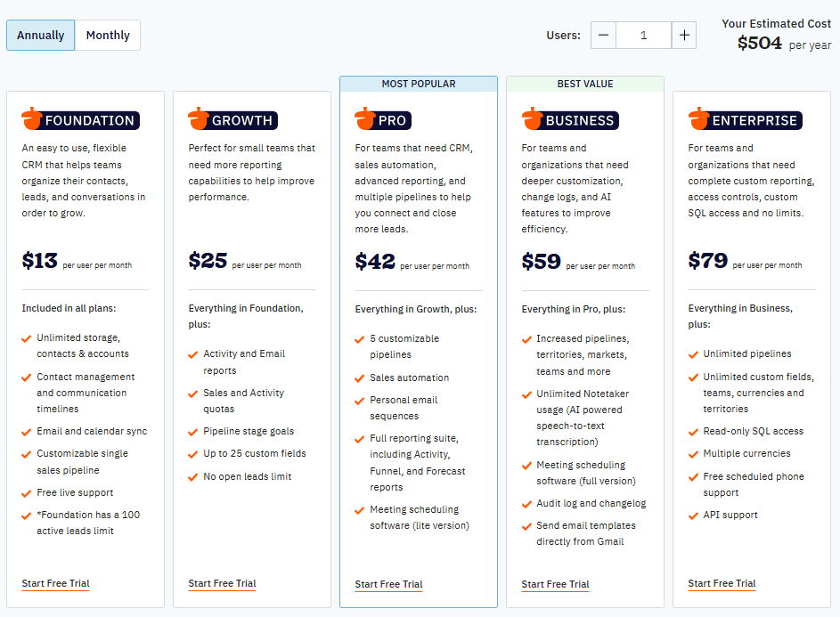840x617 pixels.
Task: Click the checkmark beside Free live support
Action: 26,492
